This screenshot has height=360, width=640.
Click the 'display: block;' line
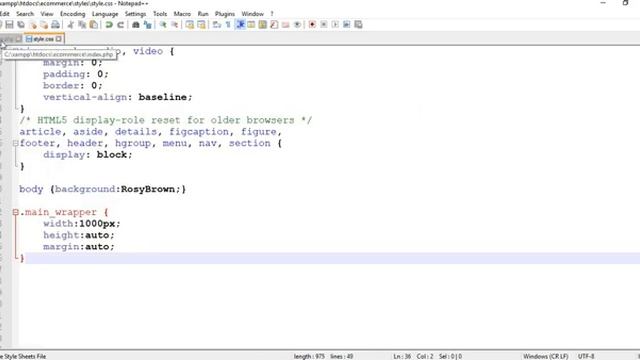[x=88, y=155]
